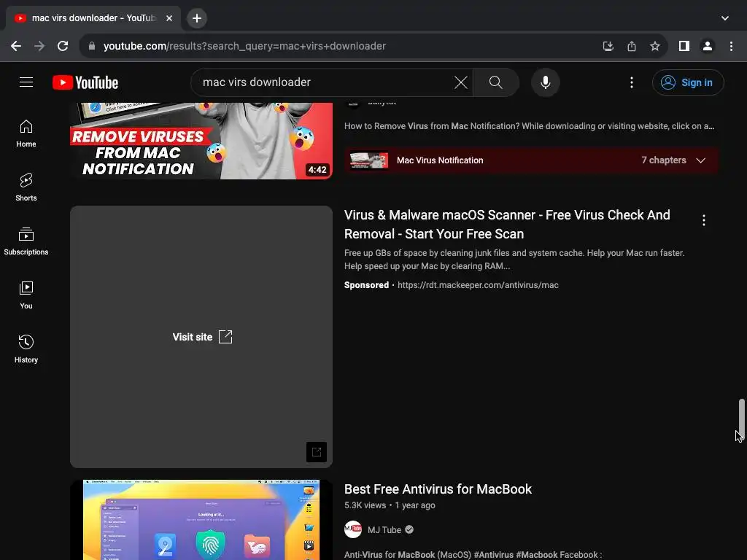This screenshot has height=560, width=747.
Task: Toggle the browser side panel
Action: [x=684, y=46]
